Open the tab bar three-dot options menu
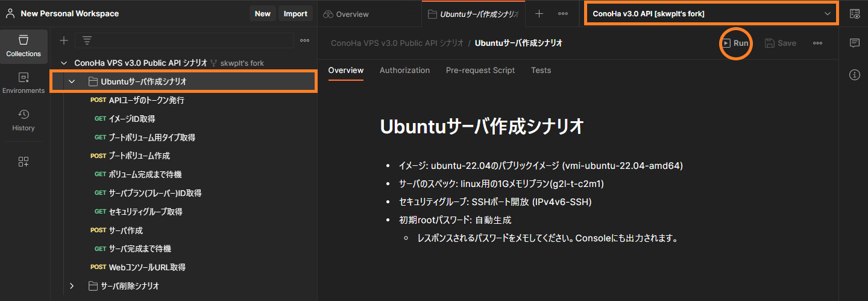Screen dimensions: 868x301 [x=562, y=14]
